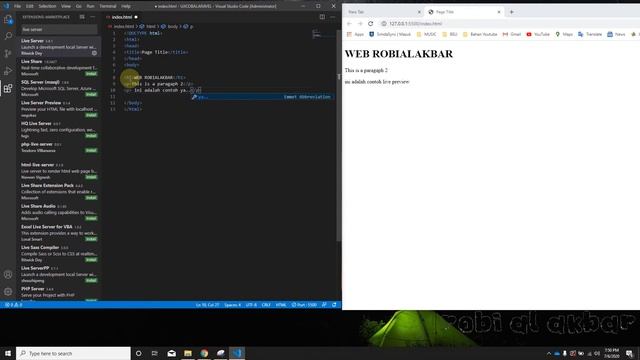Open the Search view in the activity bar
This screenshot has height=360, width=640.
coord(8,36)
